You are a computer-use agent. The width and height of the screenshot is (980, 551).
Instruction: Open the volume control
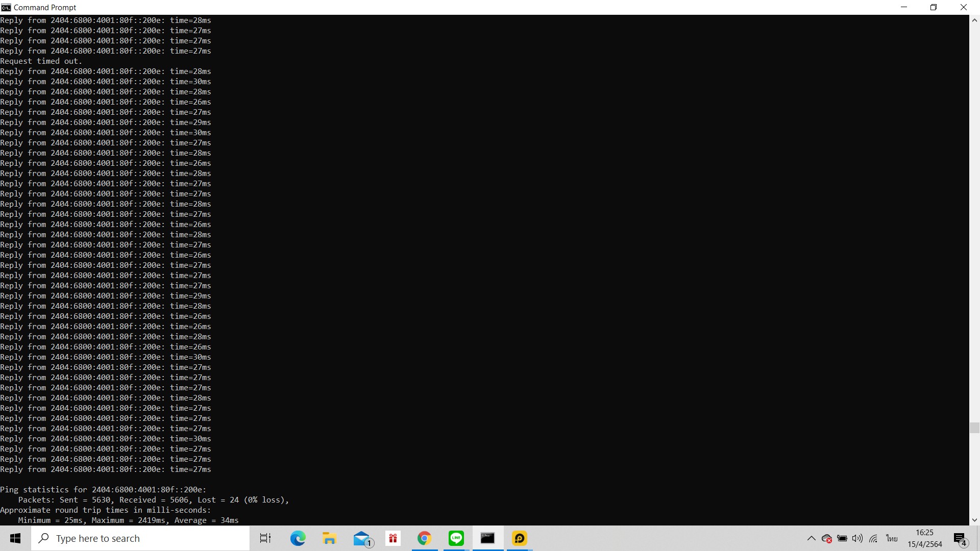[857, 538]
